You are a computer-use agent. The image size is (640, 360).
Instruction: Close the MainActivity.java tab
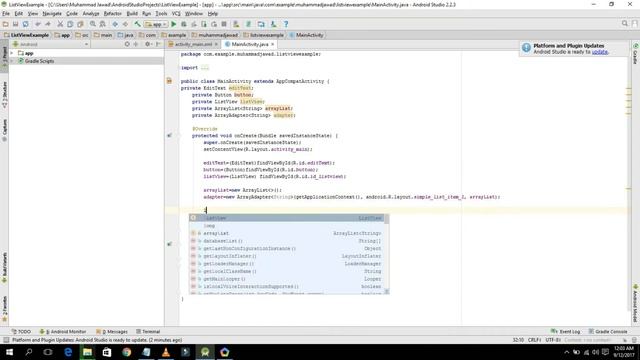coord(272,44)
